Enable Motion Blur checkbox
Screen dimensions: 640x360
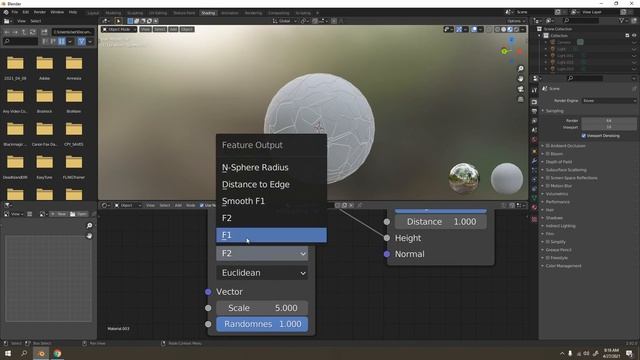point(547,186)
